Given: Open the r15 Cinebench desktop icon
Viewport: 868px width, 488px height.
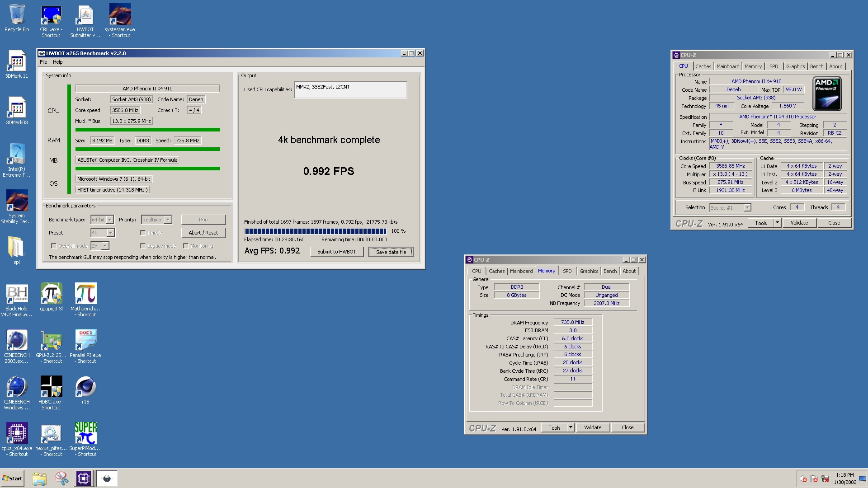Looking at the screenshot, I should click(x=85, y=390).
